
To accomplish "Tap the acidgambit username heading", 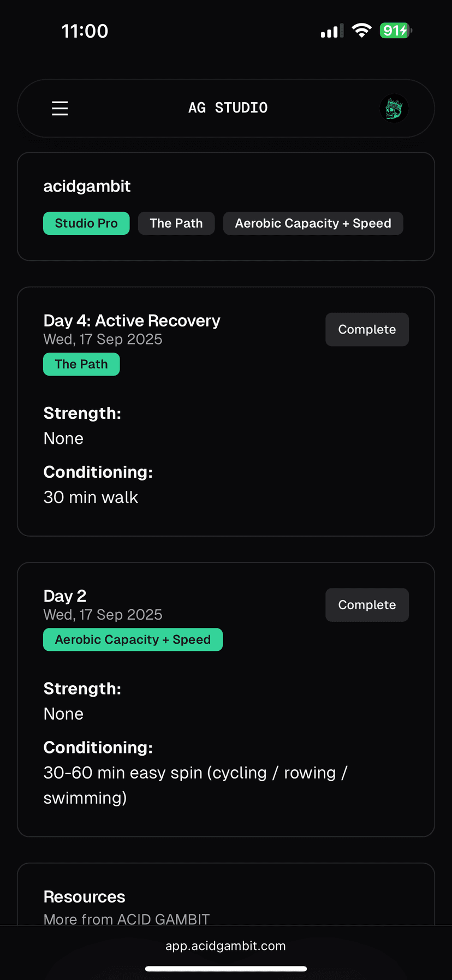I will 87,186.
